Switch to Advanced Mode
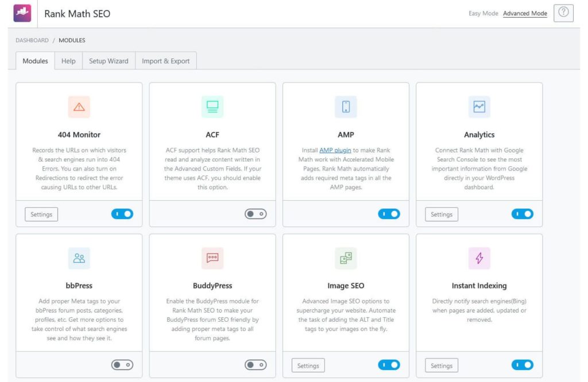The width and height of the screenshot is (588, 382). [x=525, y=13]
